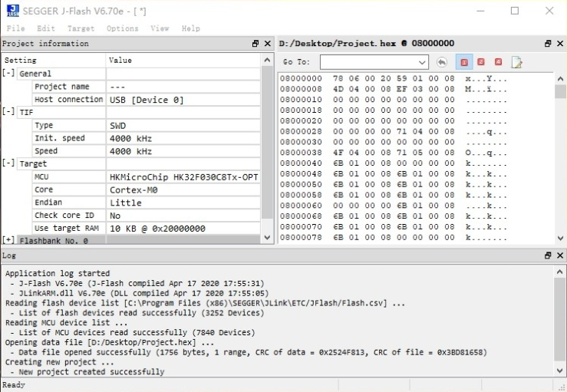This screenshot has height=392, width=567.
Task: Click scroll down arrow in hex view
Action: click(x=560, y=238)
